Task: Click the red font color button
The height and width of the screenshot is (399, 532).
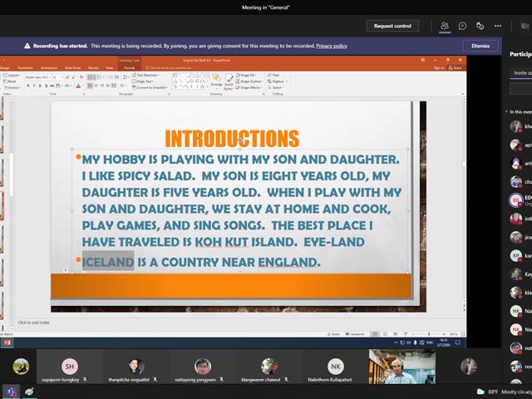Action: coord(78,86)
